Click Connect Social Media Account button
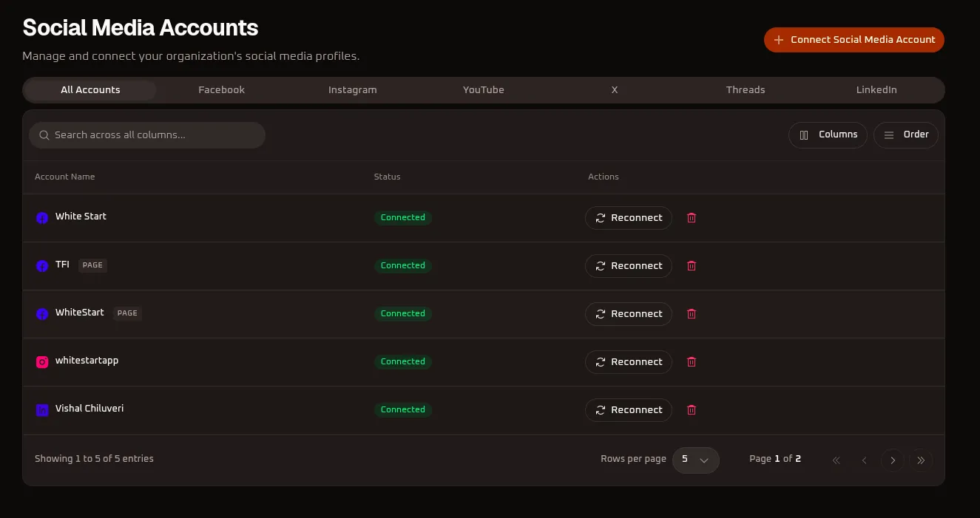Image resolution: width=980 pixels, height=518 pixels. click(854, 40)
